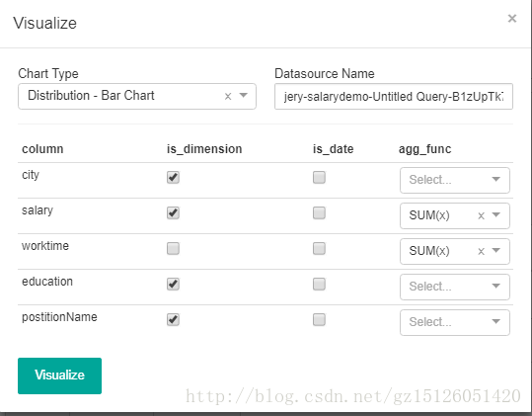Open agg_func dropdown for education

[455, 287]
